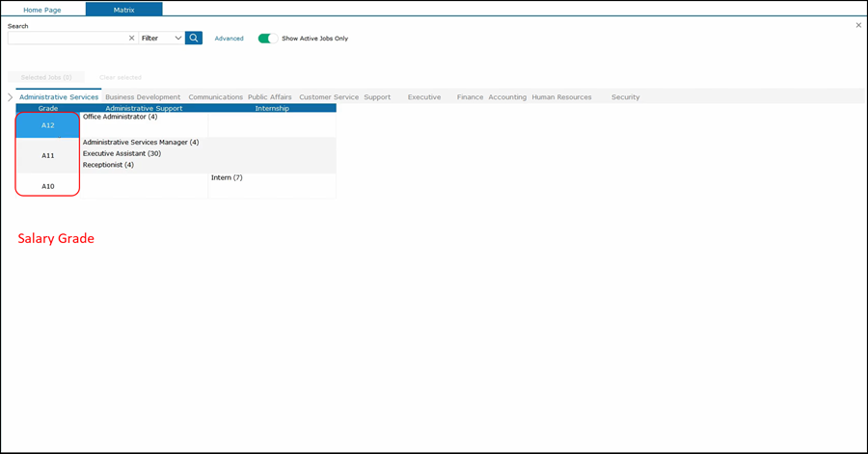Open Advanced search link
Image resolution: width=868 pixels, height=454 pixels.
coord(229,39)
